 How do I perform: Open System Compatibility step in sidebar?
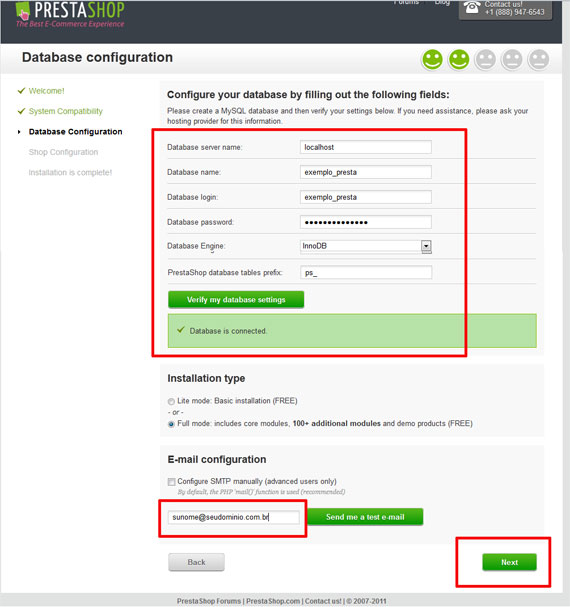pyautogui.click(x=65, y=111)
